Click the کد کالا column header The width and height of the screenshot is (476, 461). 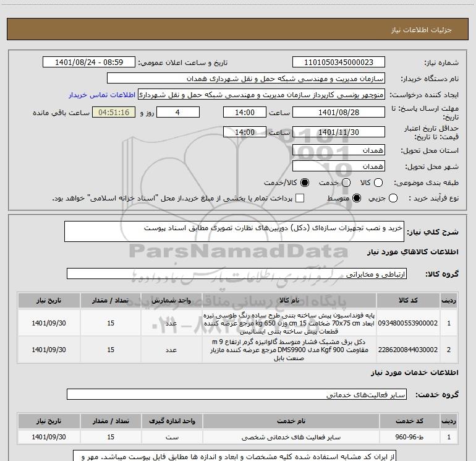[x=408, y=301]
